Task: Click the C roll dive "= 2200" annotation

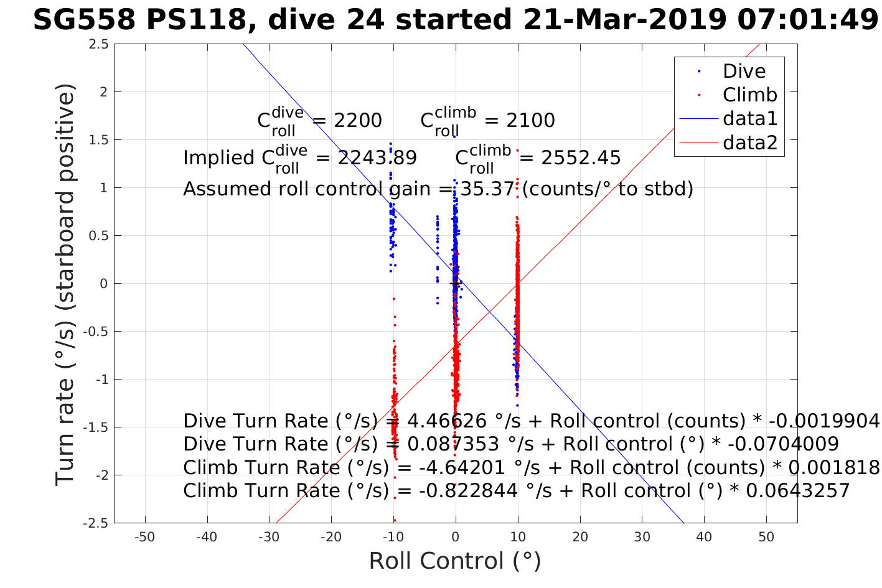Action: 320,120
